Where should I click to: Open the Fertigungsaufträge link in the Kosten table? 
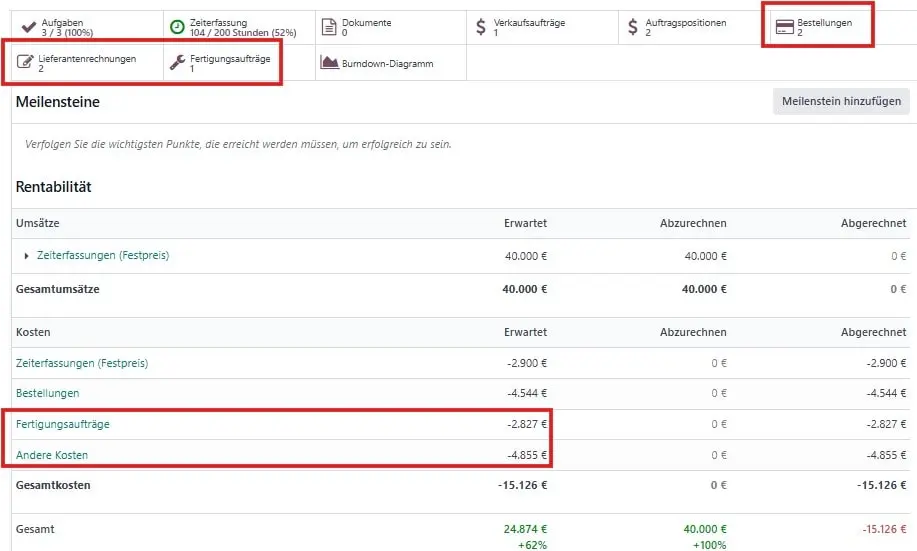pyautogui.click(x=63, y=424)
